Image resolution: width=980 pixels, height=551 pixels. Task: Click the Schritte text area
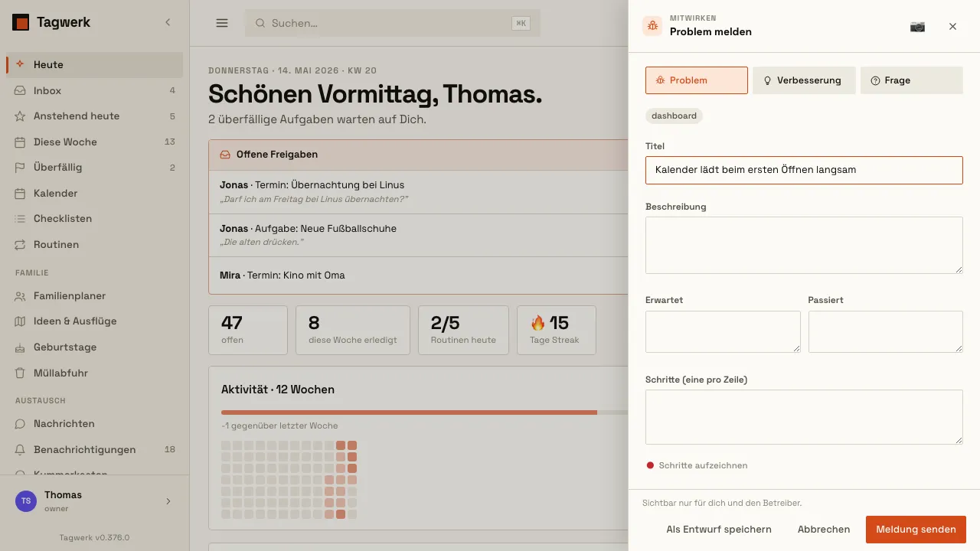click(x=804, y=417)
